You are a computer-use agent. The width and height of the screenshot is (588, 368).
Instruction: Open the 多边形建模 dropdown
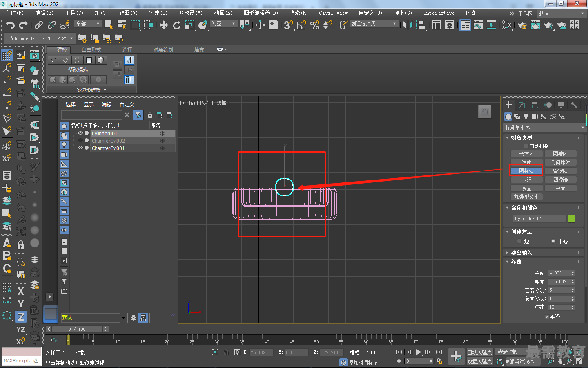click(91, 90)
